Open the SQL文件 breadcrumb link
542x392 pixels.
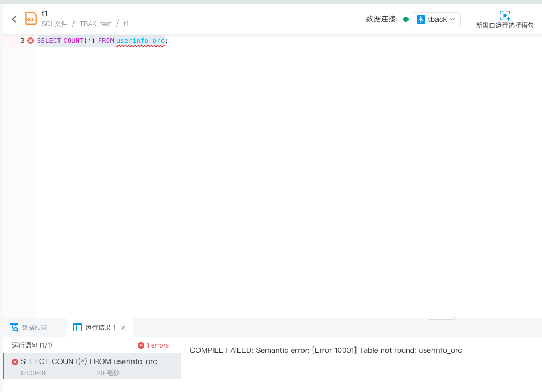pos(55,24)
